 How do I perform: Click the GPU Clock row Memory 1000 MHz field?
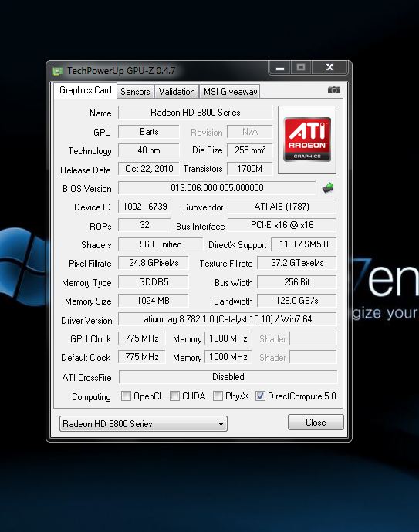(x=228, y=338)
